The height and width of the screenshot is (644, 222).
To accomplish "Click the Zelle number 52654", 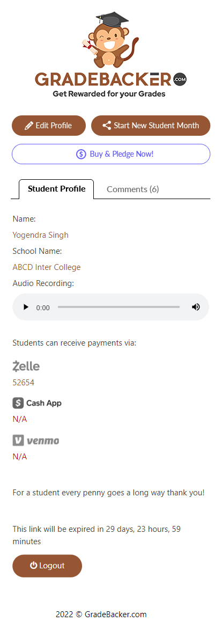I will pyautogui.click(x=24, y=383).
